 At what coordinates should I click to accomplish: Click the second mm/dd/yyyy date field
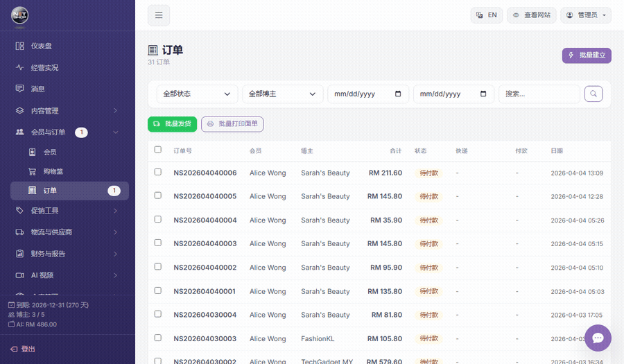(x=453, y=94)
